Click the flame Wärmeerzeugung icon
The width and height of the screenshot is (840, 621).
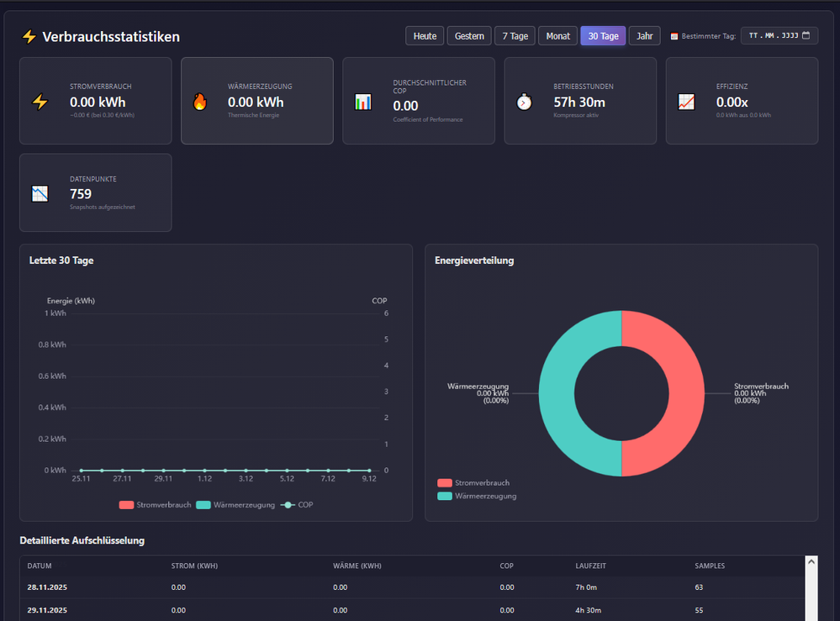point(200,102)
